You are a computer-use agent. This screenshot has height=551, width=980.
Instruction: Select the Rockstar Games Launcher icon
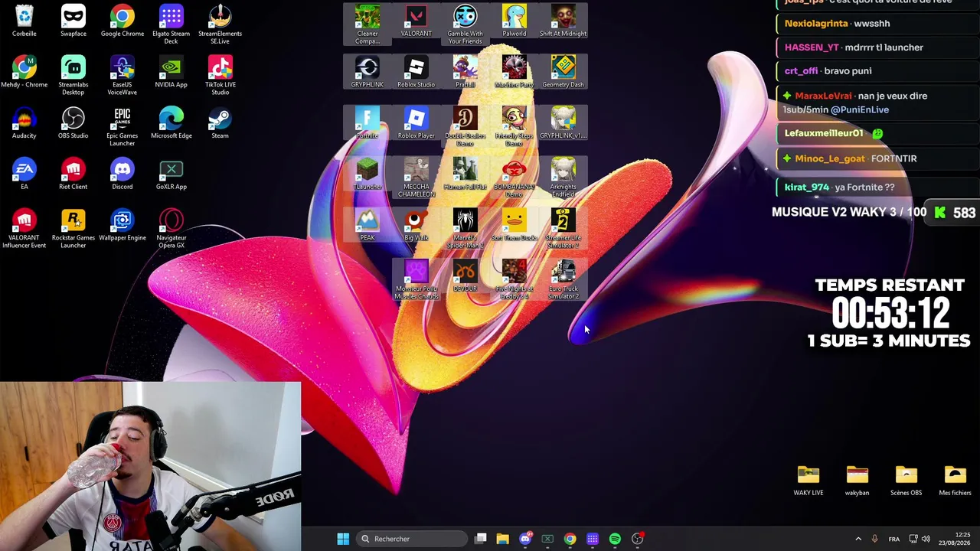tap(73, 230)
